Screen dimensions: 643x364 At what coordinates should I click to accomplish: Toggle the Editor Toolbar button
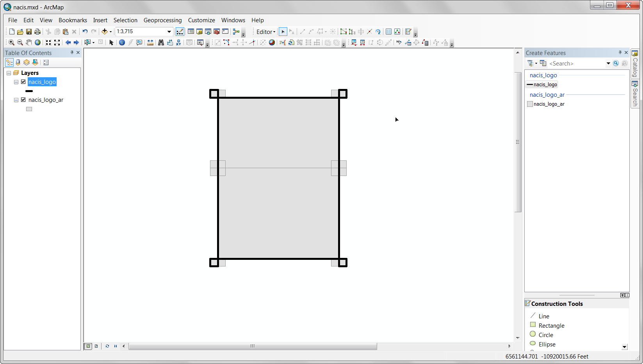pos(180,32)
